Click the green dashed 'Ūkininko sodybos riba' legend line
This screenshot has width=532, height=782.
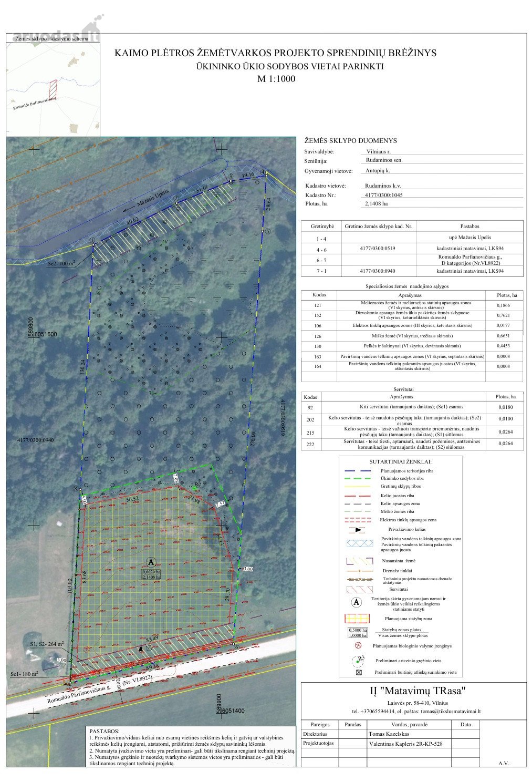click(357, 479)
